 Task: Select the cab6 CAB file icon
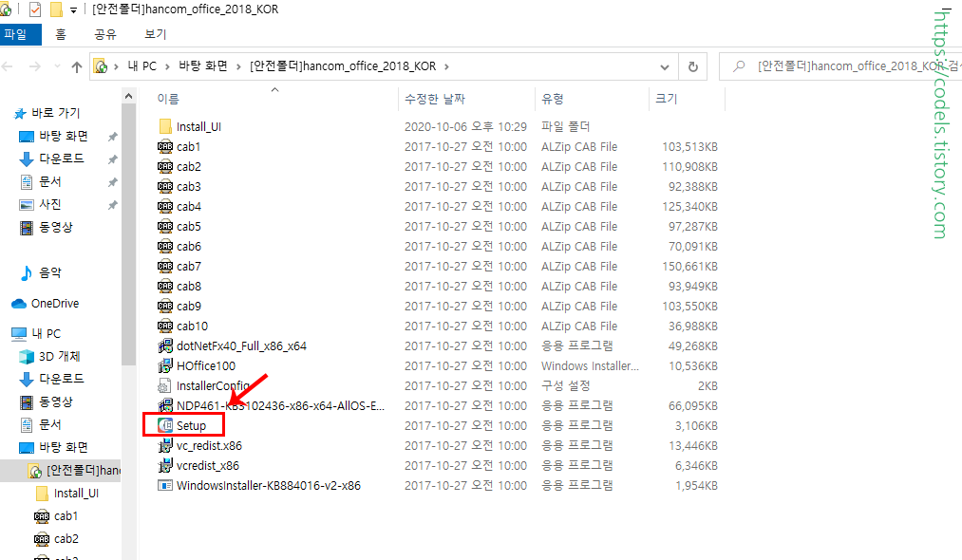click(x=165, y=246)
